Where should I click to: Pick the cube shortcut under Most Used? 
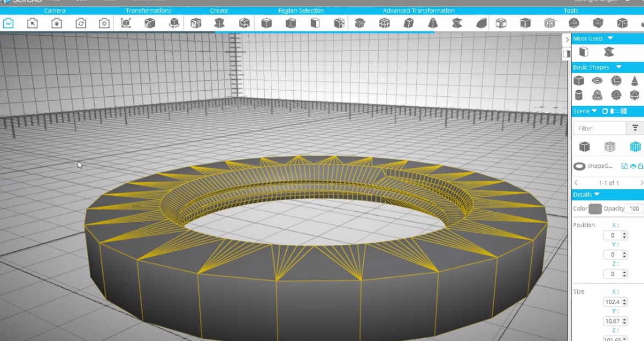(x=583, y=52)
